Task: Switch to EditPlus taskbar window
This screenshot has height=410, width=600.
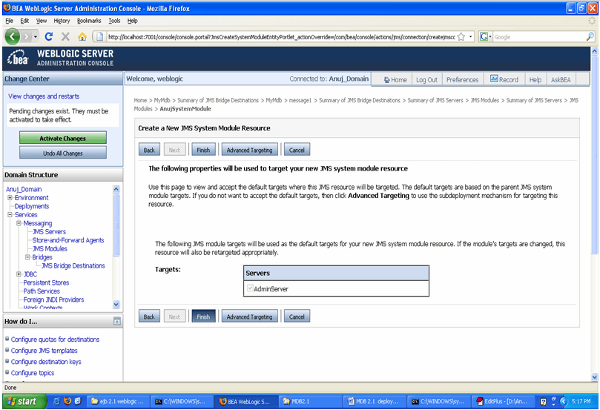Action: 502,401
